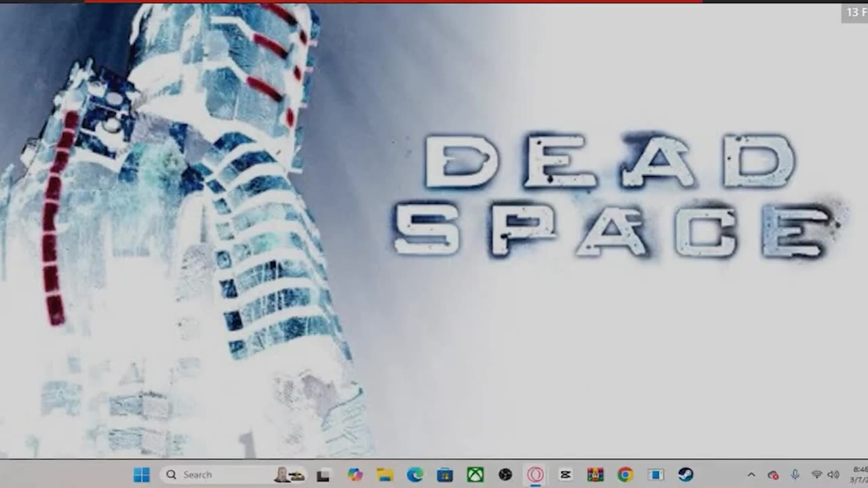This screenshot has height=488, width=868.
Task: Open Wi-Fi network settings
Action: (x=816, y=475)
